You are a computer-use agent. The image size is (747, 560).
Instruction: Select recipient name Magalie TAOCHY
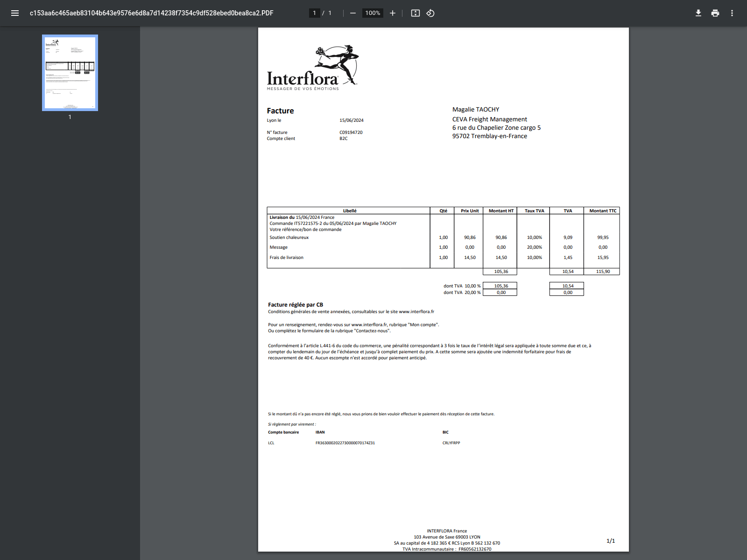[x=476, y=110]
